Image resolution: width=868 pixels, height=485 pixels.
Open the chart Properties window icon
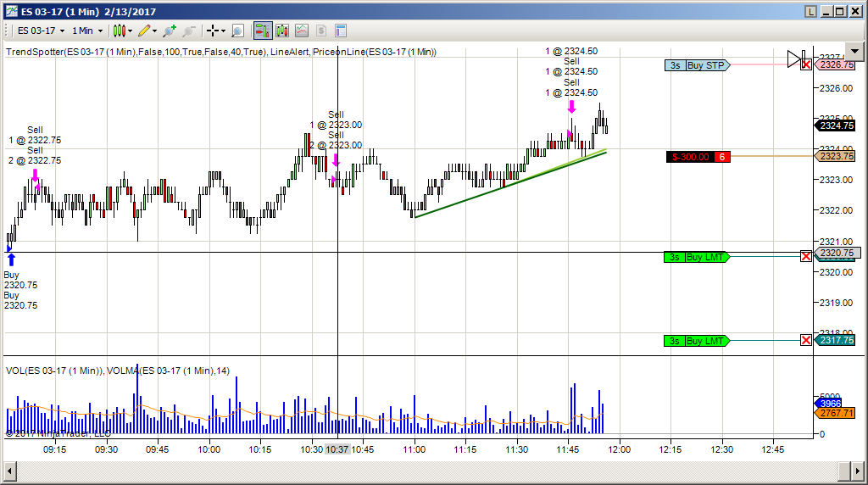pos(341,31)
